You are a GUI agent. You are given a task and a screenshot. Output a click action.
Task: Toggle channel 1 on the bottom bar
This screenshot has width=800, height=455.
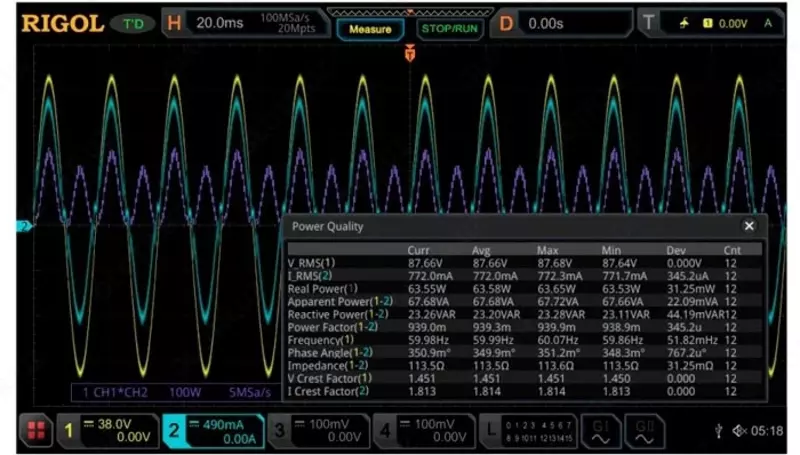[107, 431]
